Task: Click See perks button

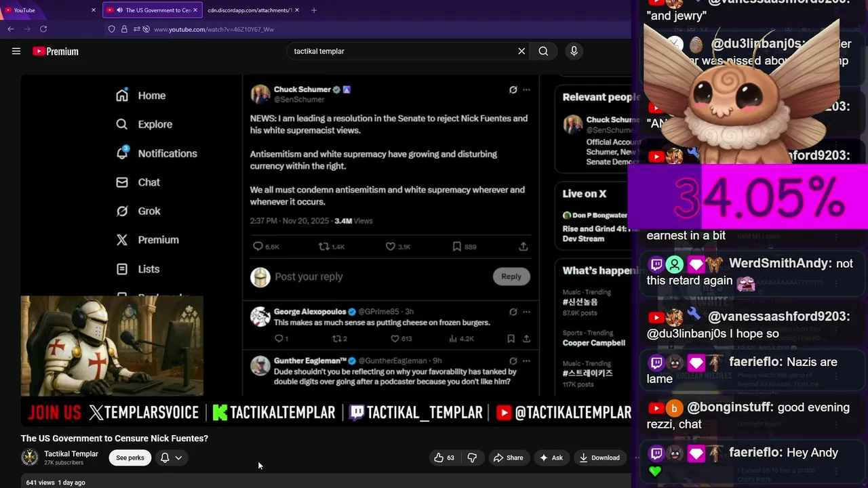Action: (130, 457)
